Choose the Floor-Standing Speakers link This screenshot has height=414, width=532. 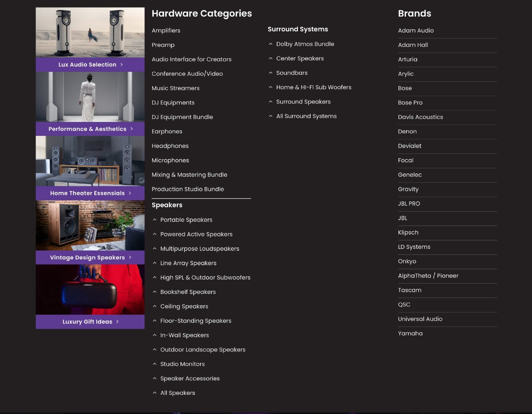tap(196, 321)
